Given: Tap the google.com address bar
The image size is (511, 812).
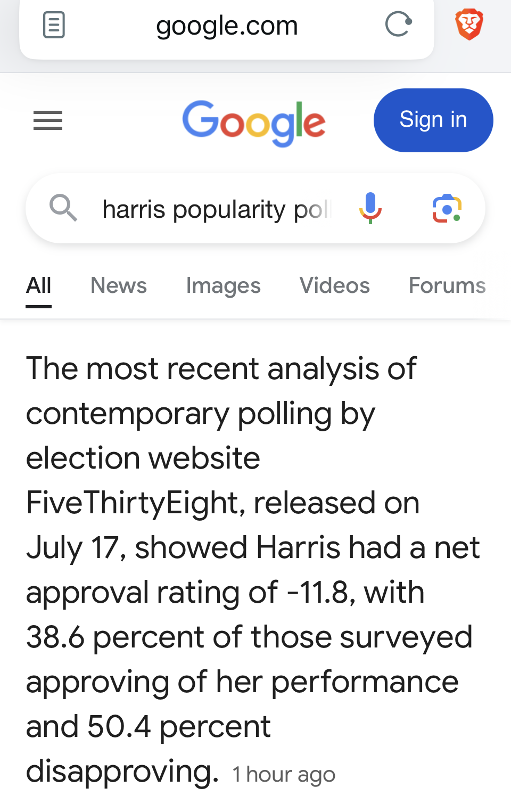Looking at the screenshot, I should click(227, 26).
